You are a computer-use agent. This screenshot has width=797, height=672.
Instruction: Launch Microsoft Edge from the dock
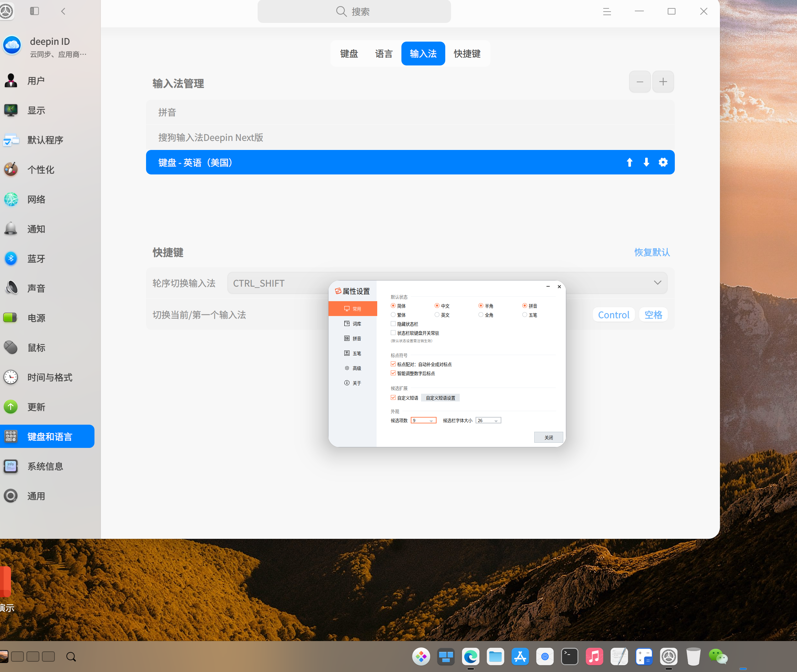click(470, 657)
